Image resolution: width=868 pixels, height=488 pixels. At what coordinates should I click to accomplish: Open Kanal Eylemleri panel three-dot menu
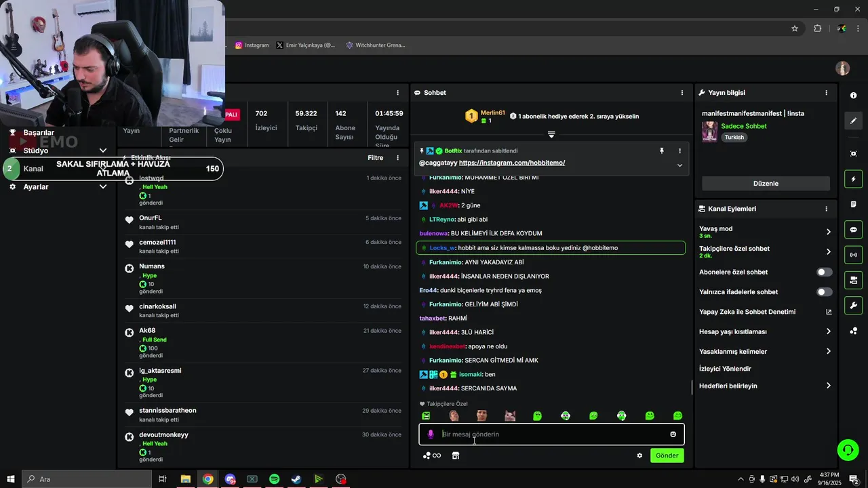[x=826, y=209]
